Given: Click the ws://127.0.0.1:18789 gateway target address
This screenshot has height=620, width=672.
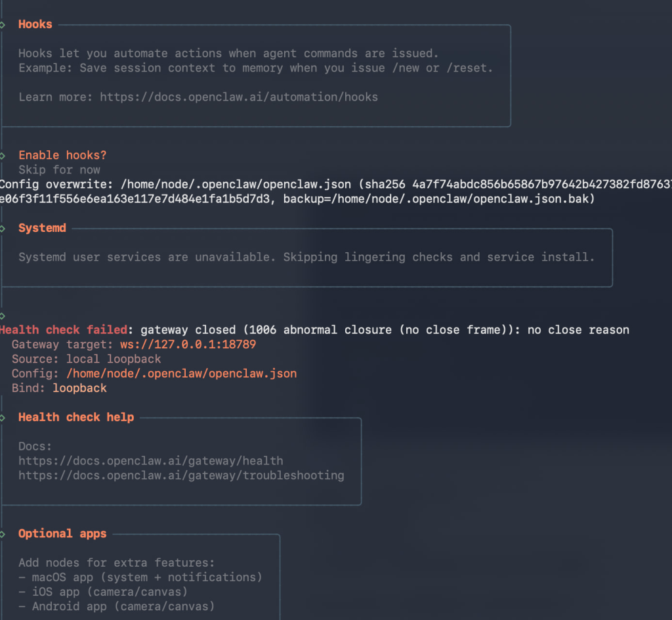Looking at the screenshot, I should [188, 345].
